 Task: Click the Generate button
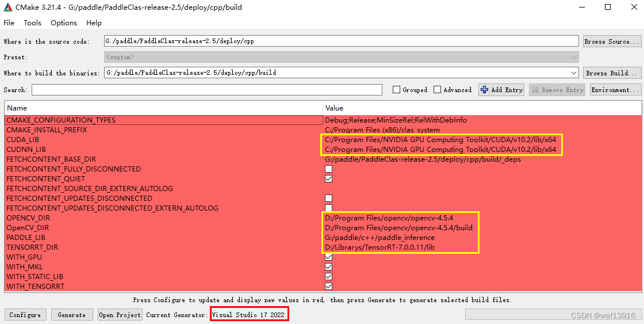point(72,315)
